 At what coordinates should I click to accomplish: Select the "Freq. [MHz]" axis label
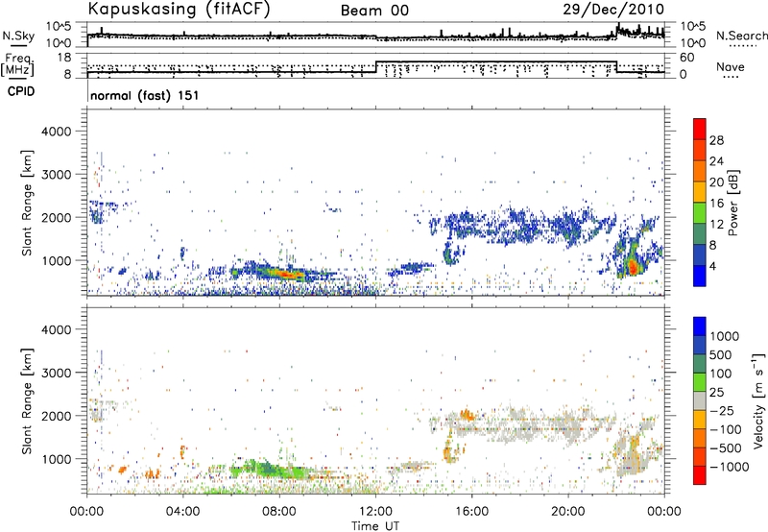18,64
